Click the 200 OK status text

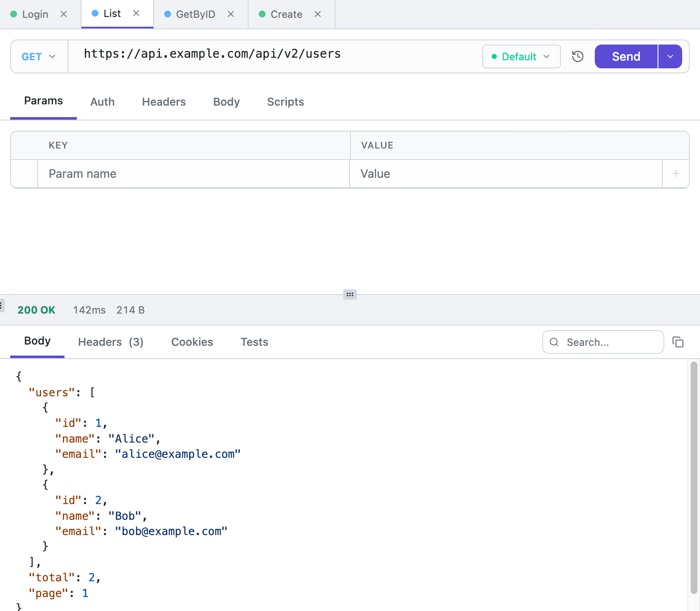point(36,310)
